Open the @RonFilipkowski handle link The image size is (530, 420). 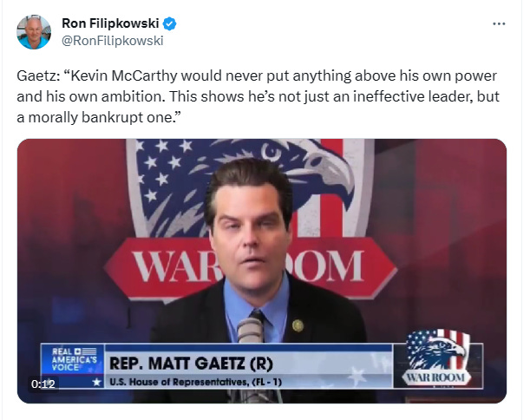click(113, 41)
